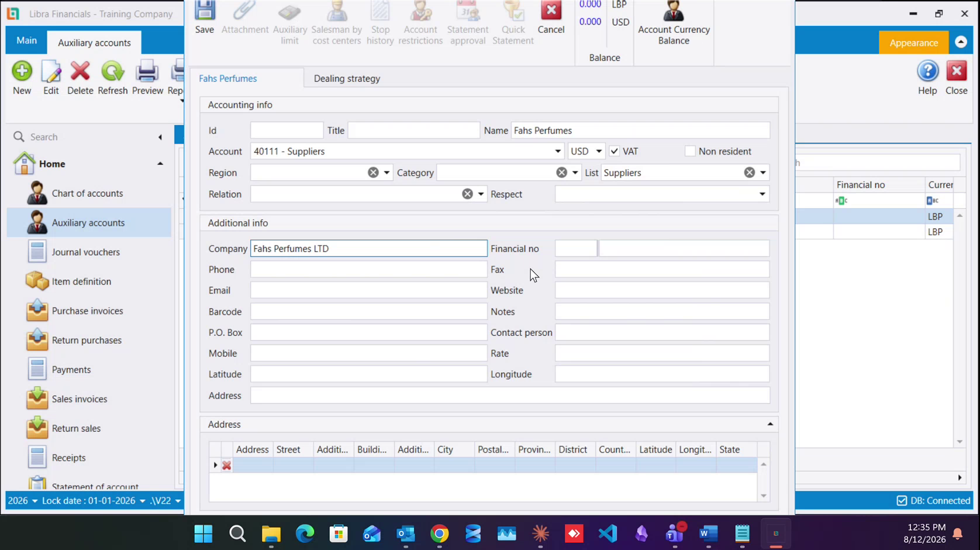The height and width of the screenshot is (550, 980).
Task: Open the List dropdown arrow
Action: [x=762, y=173]
